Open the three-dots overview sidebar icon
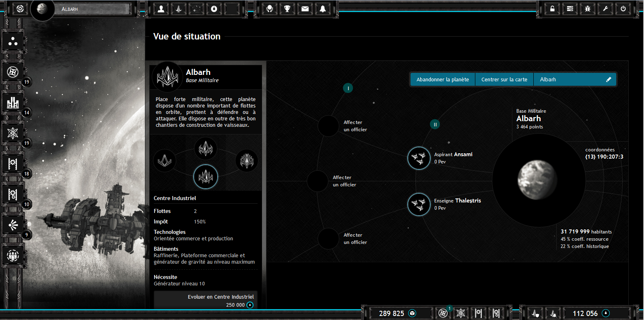 pyautogui.click(x=13, y=41)
